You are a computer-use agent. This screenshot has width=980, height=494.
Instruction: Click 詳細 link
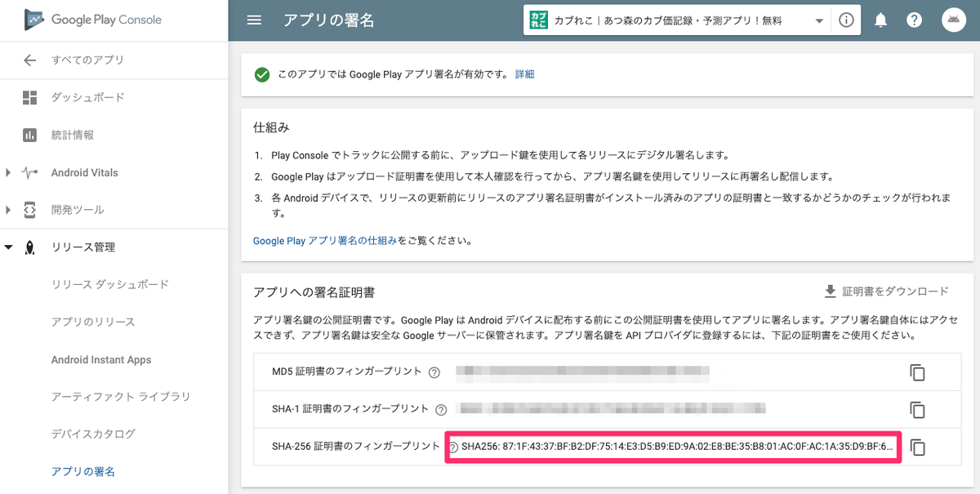click(x=524, y=74)
